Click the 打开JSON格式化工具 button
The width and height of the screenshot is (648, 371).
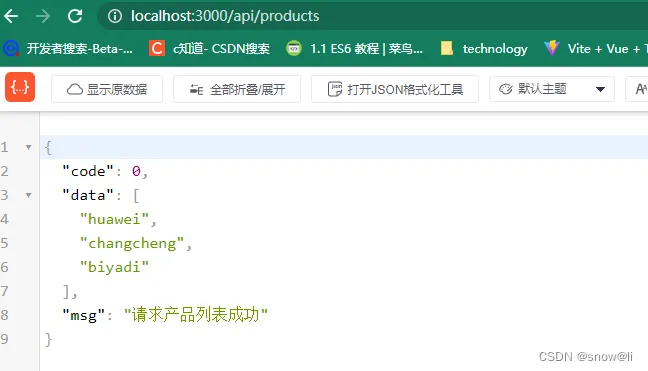[x=395, y=89]
